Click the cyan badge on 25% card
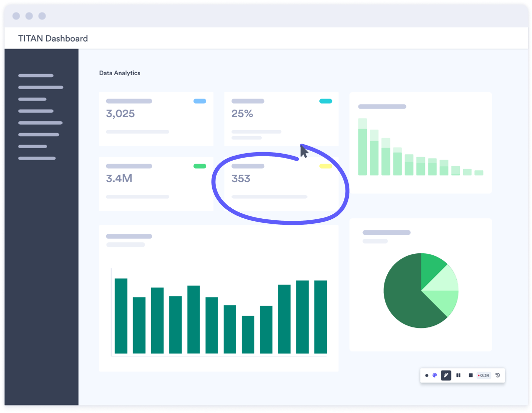 325,101
